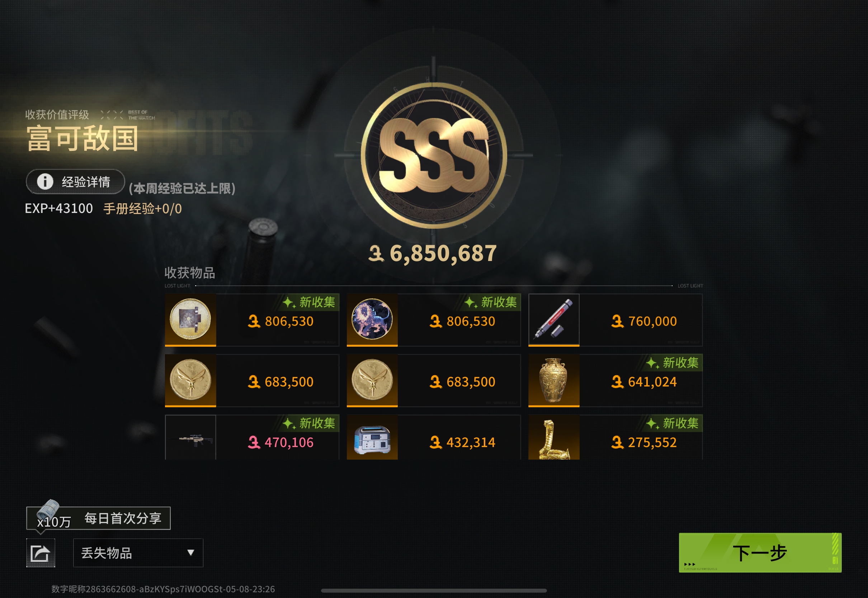This screenshot has height=598, width=868.
Task: Click the share arrow icon
Action: pyautogui.click(x=41, y=553)
